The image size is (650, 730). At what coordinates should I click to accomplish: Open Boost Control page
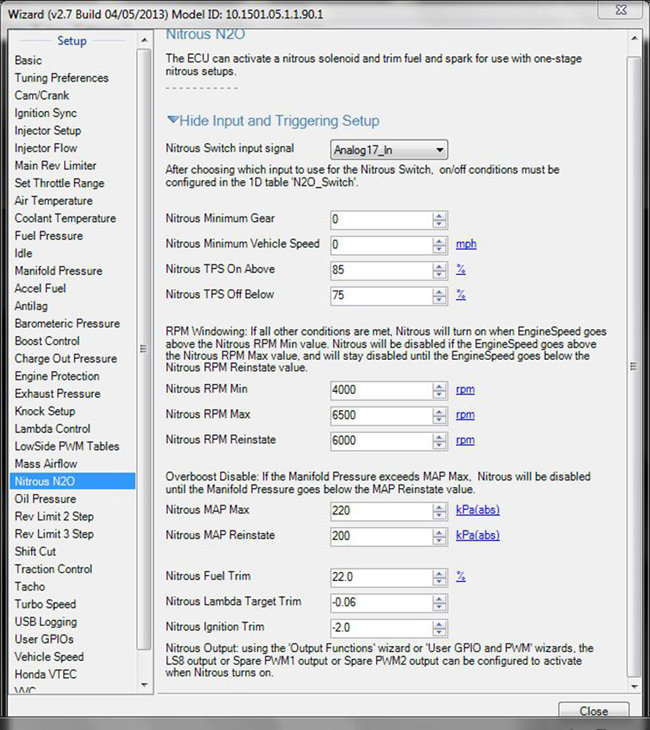(47, 341)
